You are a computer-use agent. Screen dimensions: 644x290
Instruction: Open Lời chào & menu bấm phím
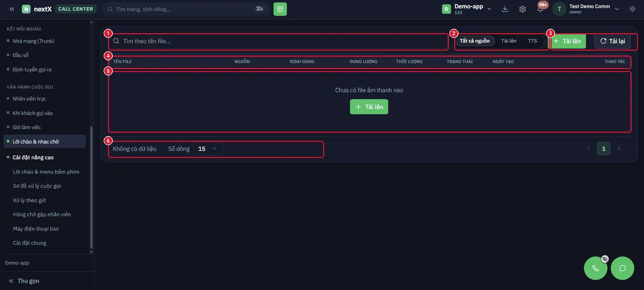46,172
